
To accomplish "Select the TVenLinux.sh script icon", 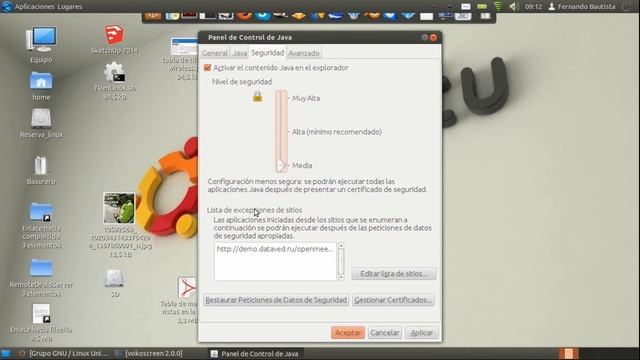I will [x=115, y=72].
